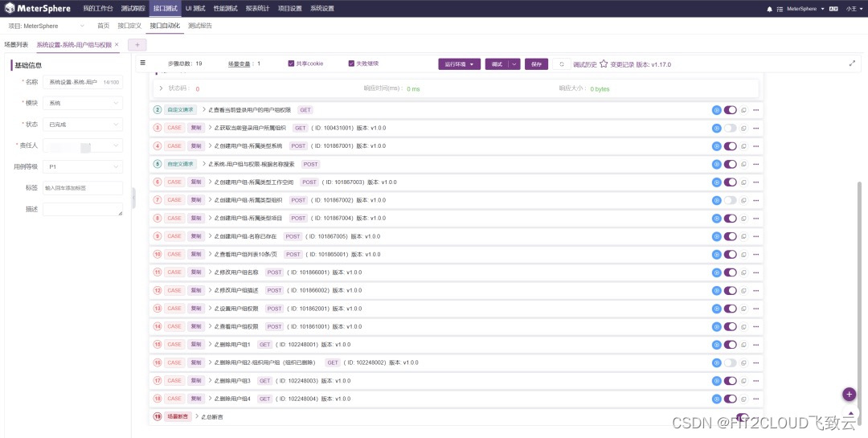Run the 创建用户组-所属类型系统 step

click(716, 146)
